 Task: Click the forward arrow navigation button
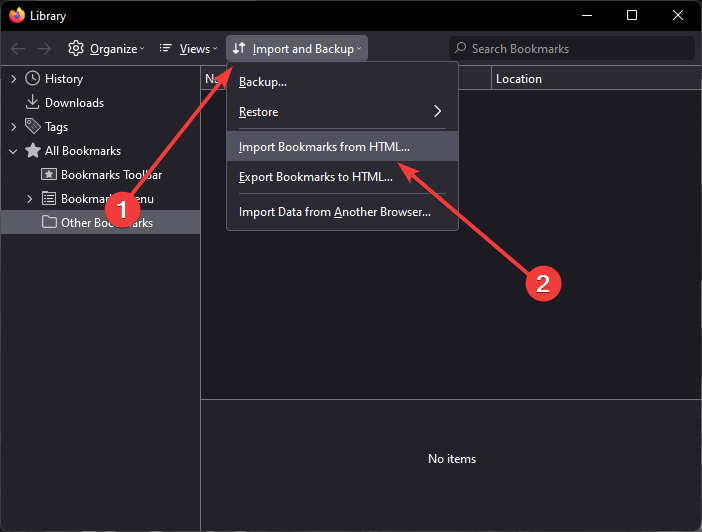[x=44, y=48]
